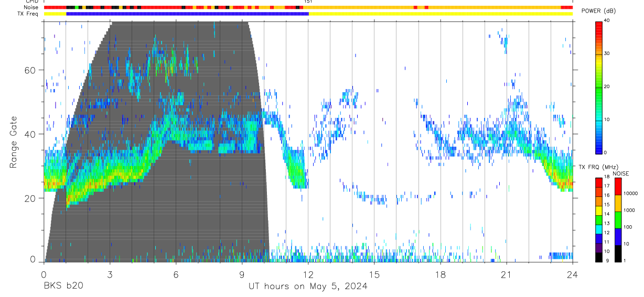Click the 'TX Freq' row label
The width and height of the screenshot is (644, 297).
click(28, 14)
